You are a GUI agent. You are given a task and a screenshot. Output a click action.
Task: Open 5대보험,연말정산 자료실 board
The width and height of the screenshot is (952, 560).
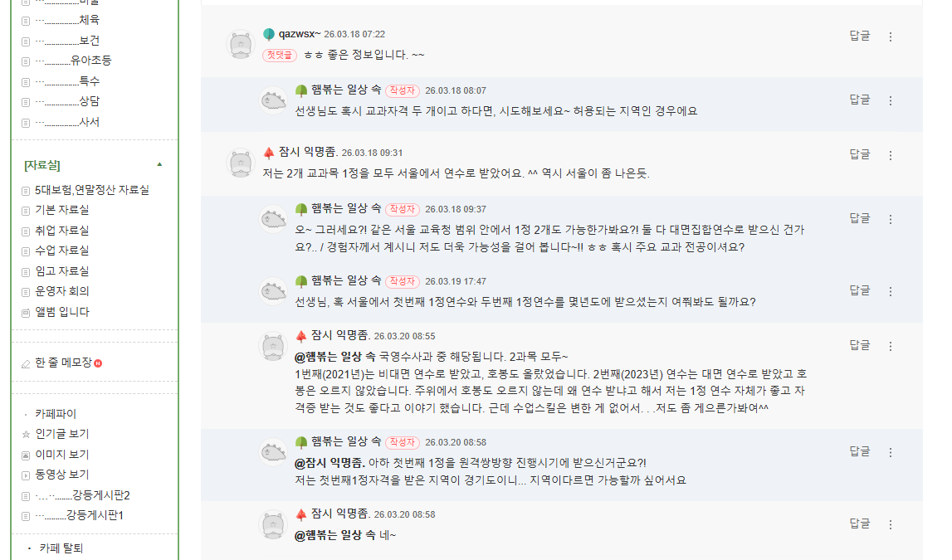click(91, 190)
